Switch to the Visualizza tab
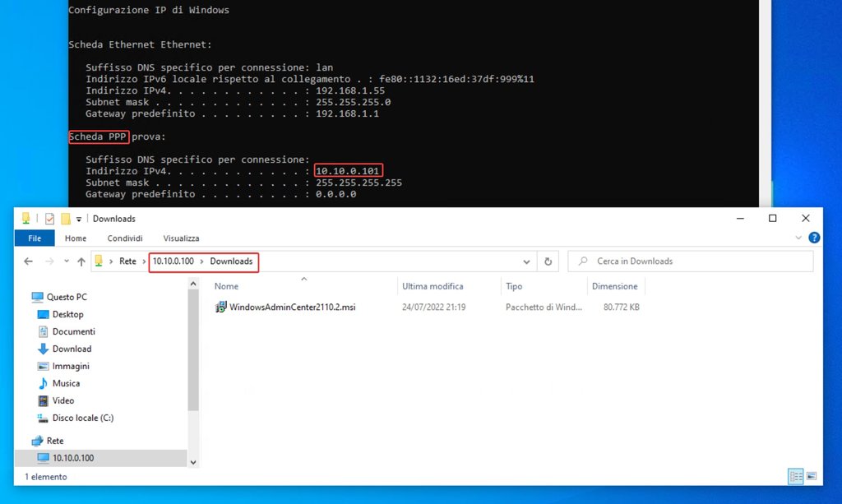The image size is (842, 504). [x=181, y=238]
